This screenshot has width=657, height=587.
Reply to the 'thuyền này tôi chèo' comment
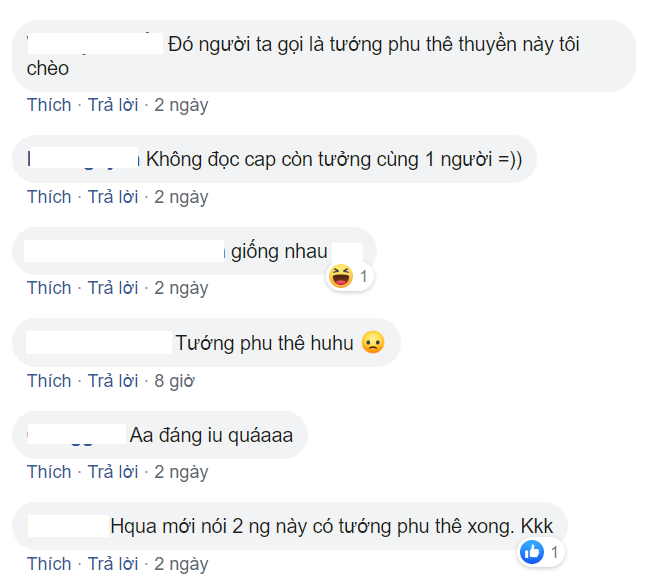[113, 105]
